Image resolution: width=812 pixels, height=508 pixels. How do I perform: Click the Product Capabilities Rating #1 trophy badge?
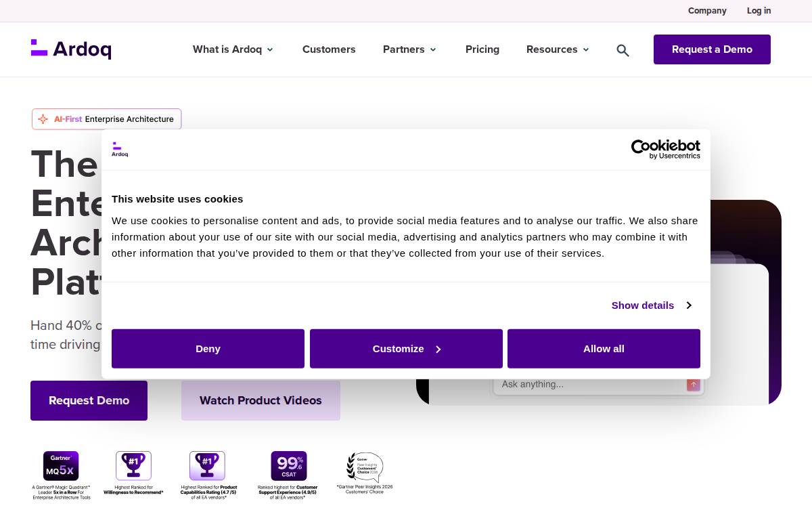click(207, 466)
